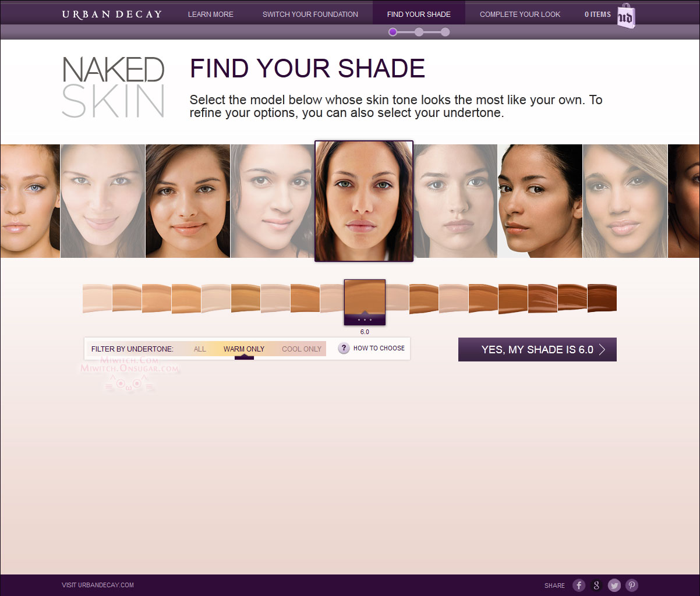Open the shopping bag icon
Image resolution: width=700 pixels, height=596 pixels.
(x=626, y=16)
